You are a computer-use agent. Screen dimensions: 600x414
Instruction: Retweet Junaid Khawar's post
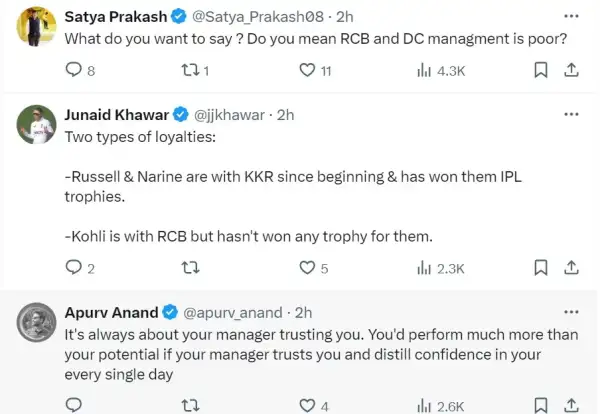187,267
